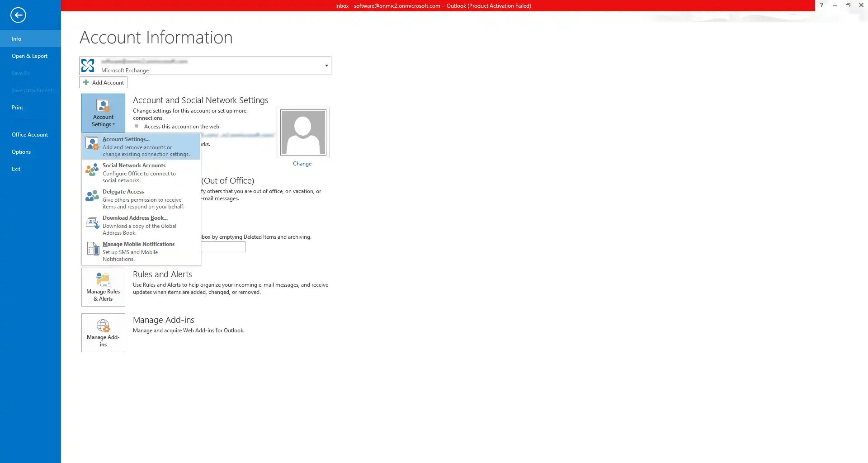Click 'Access this account on the web.' text
868x463 pixels.
[x=182, y=127]
